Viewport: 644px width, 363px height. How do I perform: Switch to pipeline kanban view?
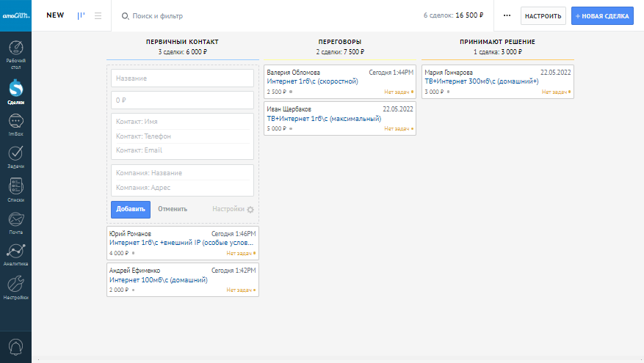tap(82, 15)
